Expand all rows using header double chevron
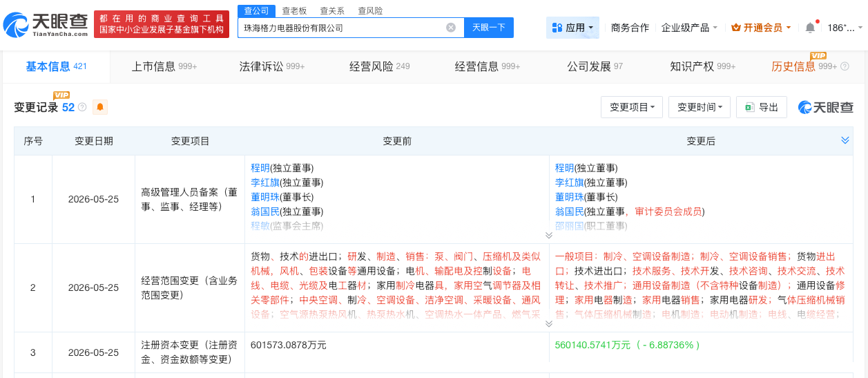This screenshot has height=378, width=868. (x=845, y=140)
